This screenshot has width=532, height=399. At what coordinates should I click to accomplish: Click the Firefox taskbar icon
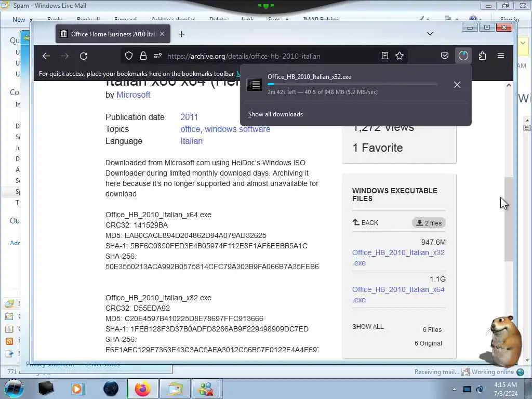pos(143,389)
